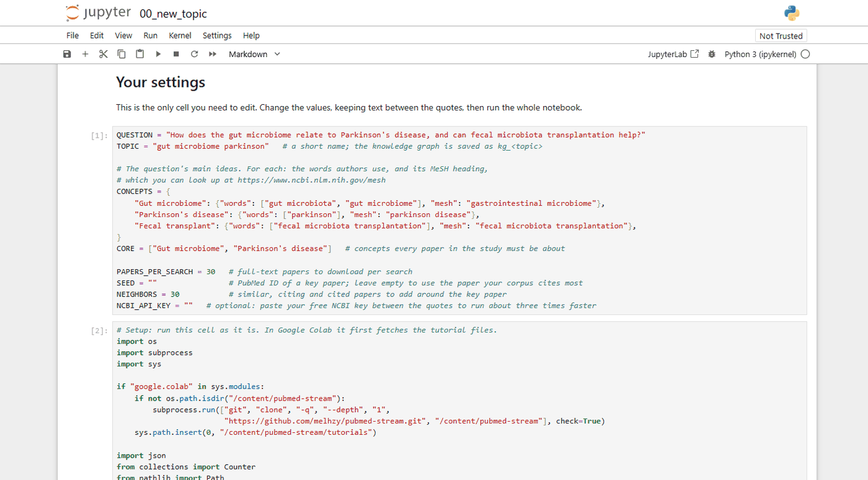Click the NCBI_API_KEY empty quotes

[x=188, y=305]
